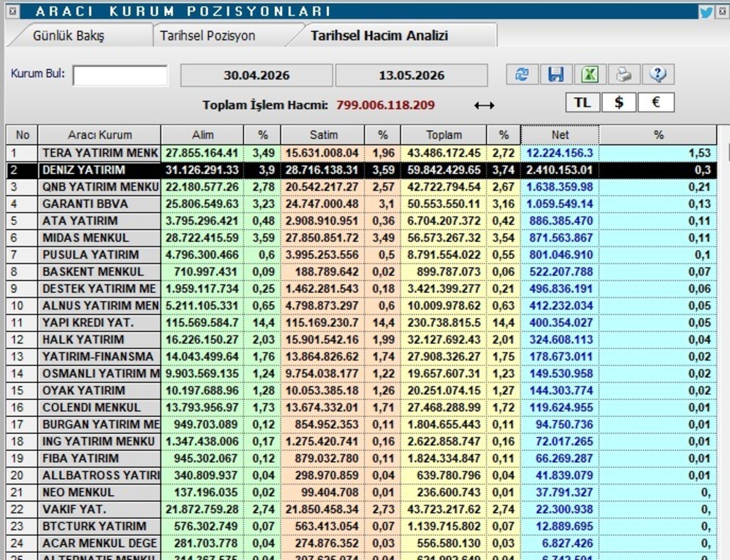This screenshot has height=560, width=730.
Task: Click the double-headed arrow icon
Action: coord(484,106)
